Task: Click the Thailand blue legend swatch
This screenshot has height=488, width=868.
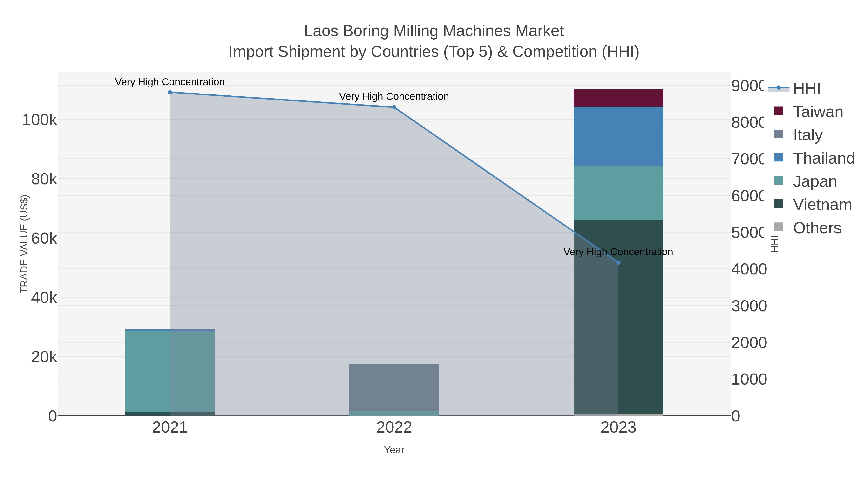Action: (x=779, y=157)
